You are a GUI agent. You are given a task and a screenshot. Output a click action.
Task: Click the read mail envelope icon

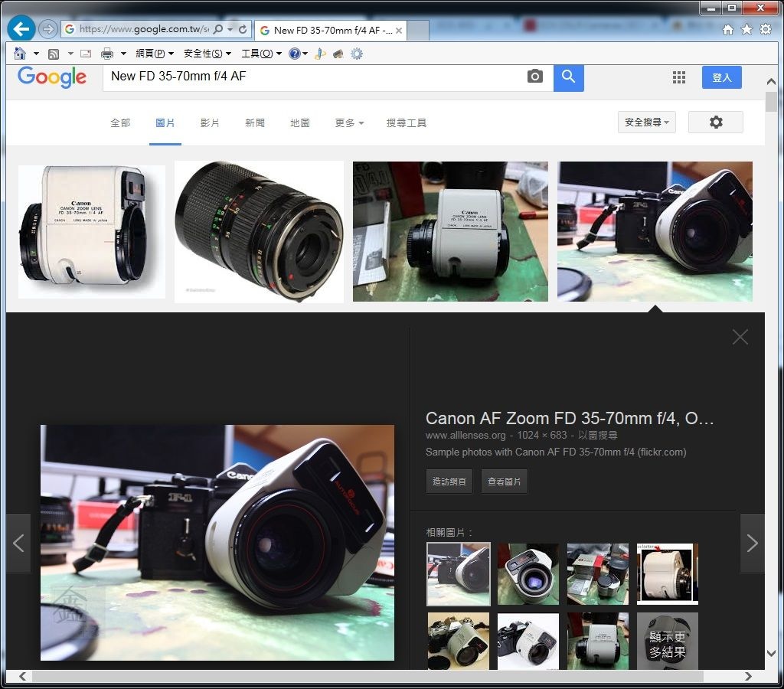tap(86, 54)
